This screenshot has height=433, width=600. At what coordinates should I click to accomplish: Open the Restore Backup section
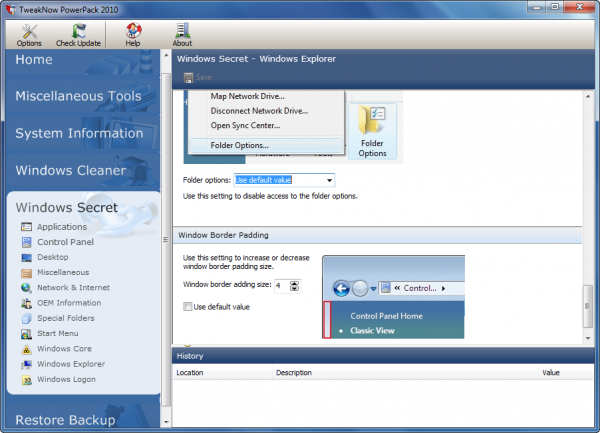point(65,420)
